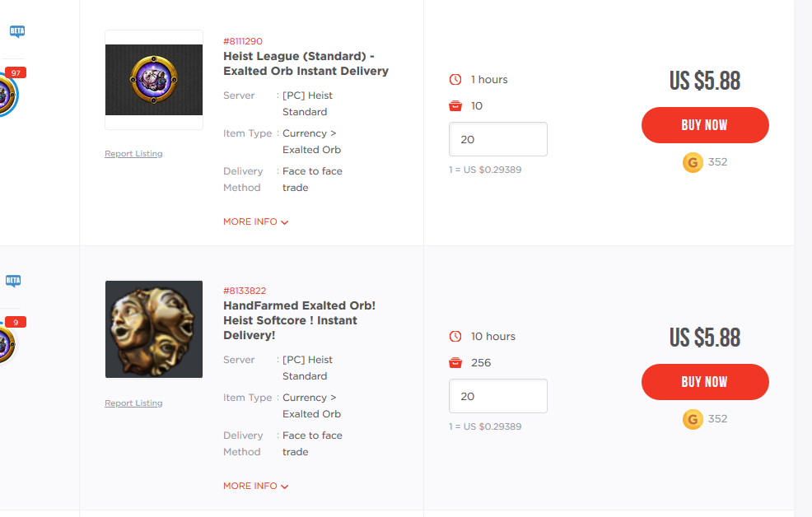The width and height of the screenshot is (812, 517).
Task: Click the clock icon beside 1 hours
Action: point(455,80)
